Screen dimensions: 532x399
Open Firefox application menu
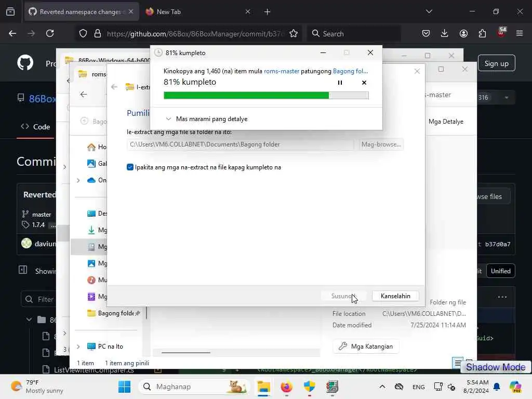[520, 34]
